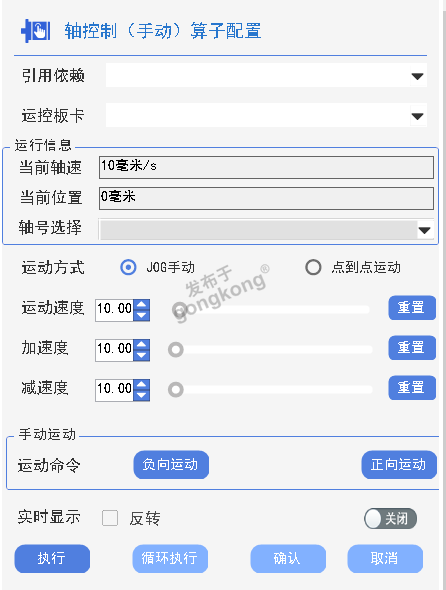Select the JOG手动 radio button
This screenshot has height=590, width=446.
pyautogui.click(x=128, y=268)
